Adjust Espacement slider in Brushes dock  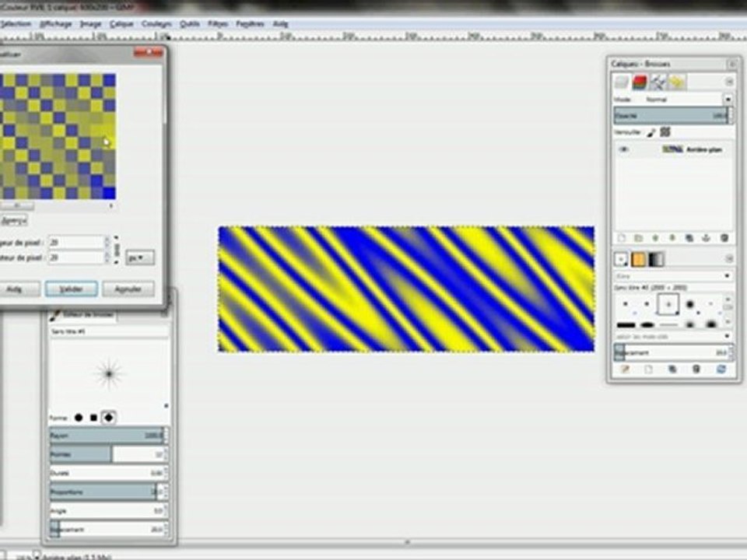click(x=672, y=352)
